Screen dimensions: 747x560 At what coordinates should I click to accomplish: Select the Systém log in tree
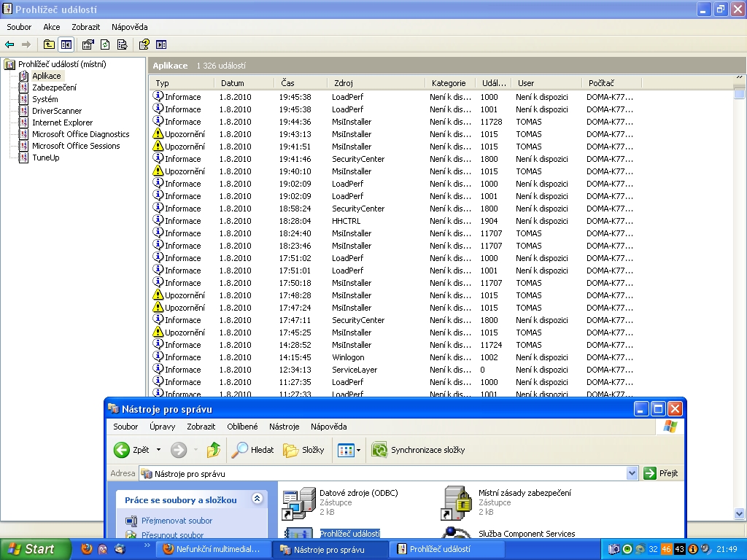44,99
